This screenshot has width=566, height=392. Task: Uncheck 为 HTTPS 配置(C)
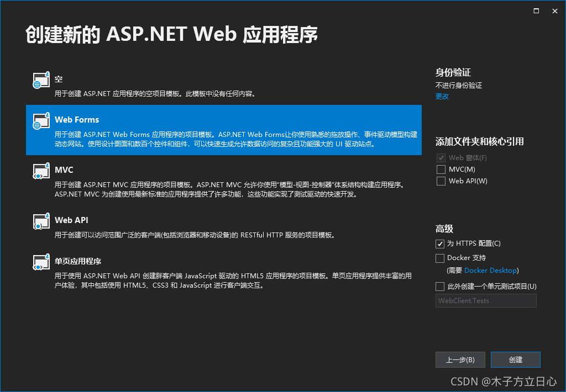[440, 243]
